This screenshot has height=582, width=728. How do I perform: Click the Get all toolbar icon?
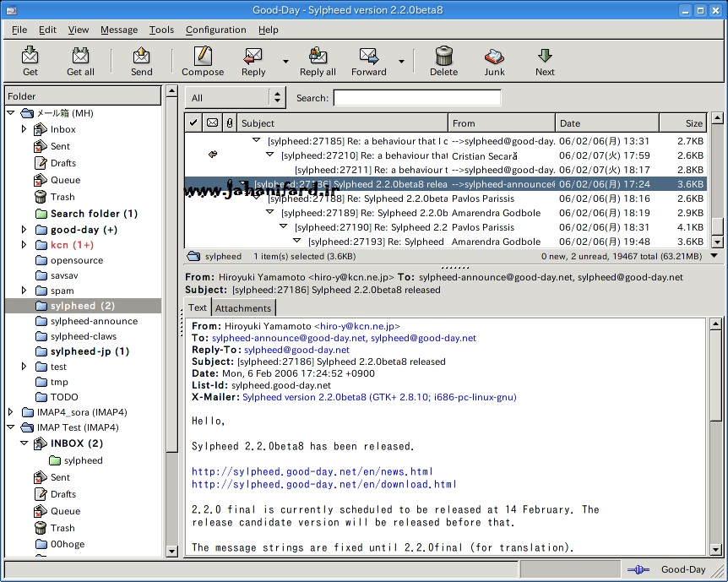(80, 57)
